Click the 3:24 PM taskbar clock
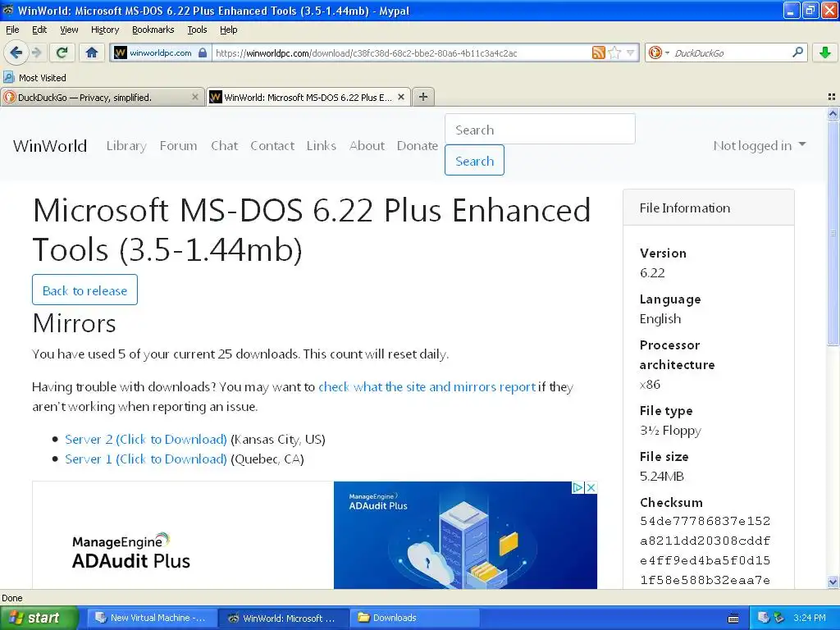 [810, 618]
